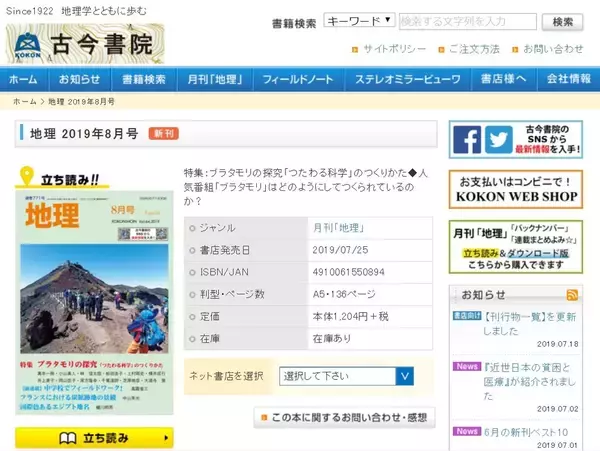
Task: Click the yellow 立ち読み button
Action: point(94,438)
